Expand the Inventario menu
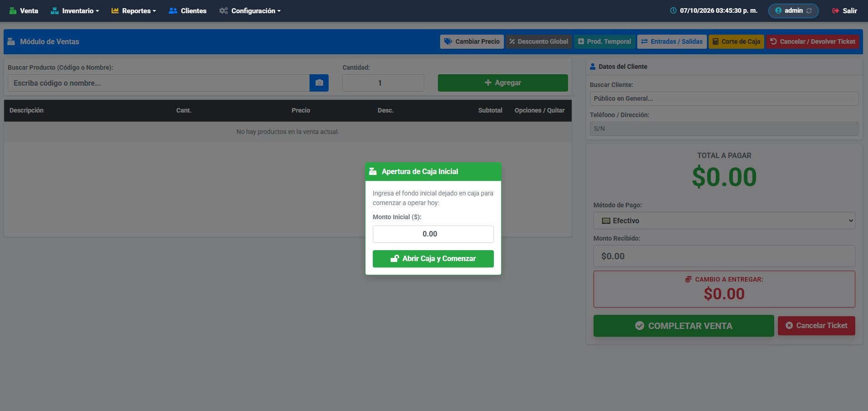Image resolution: width=868 pixels, height=411 pixels. tap(75, 10)
